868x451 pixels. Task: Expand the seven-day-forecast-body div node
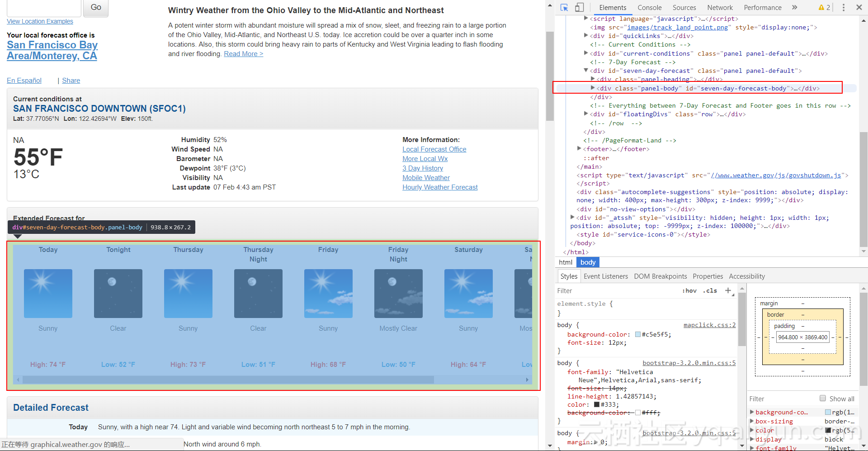tap(593, 88)
